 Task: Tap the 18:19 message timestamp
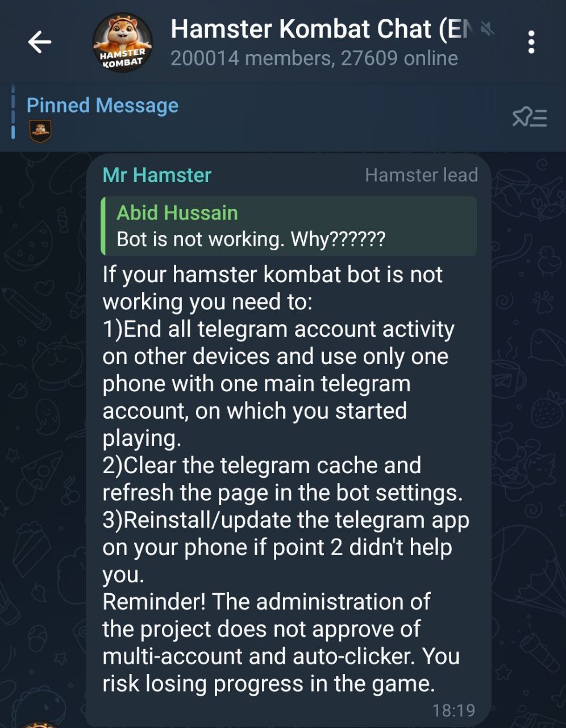click(x=453, y=710)
